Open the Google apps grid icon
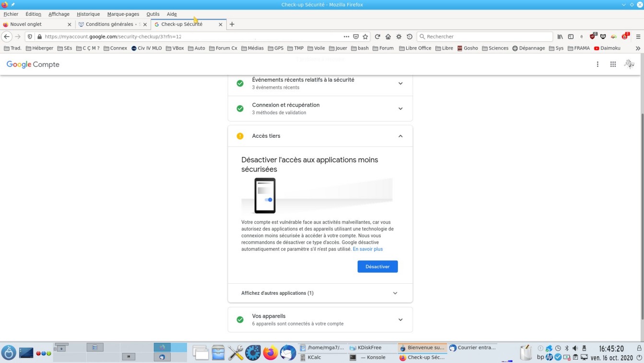 click(x=613, y=64)
